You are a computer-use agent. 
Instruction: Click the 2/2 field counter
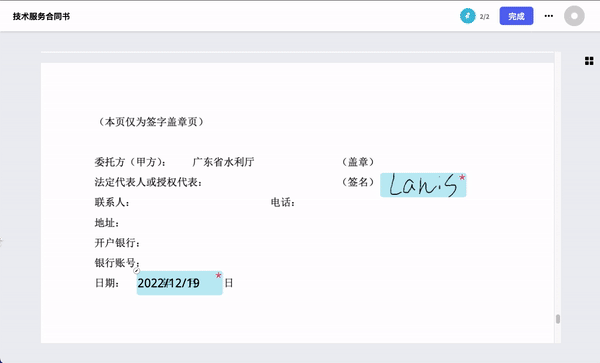pyautogui.click(x=484, y=17)
